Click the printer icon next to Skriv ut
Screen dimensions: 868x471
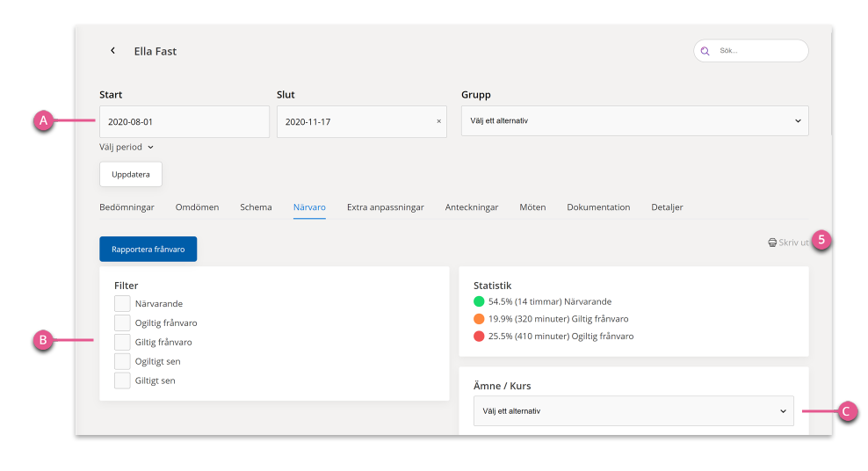772,243
